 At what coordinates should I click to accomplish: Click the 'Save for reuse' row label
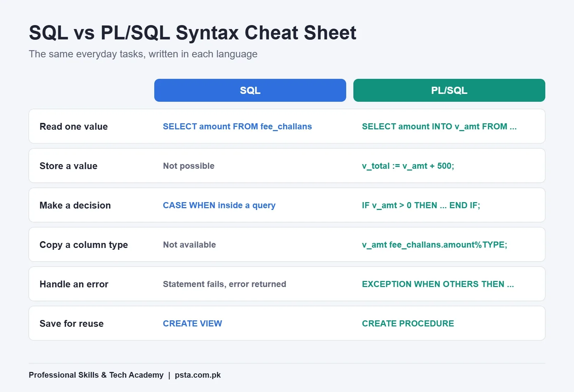coord(71,324)
